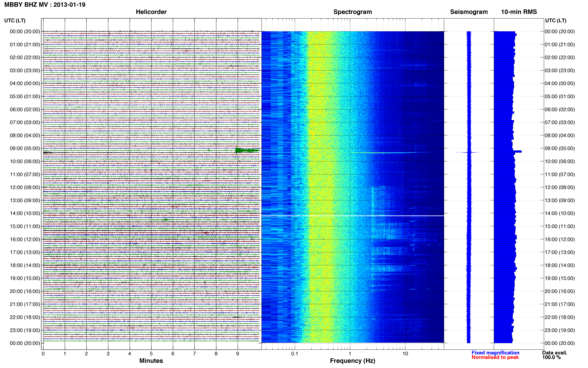Click the small green event near 14:20 on helicorder
This screenshot has width=588, height=368.
pos(166,220)
